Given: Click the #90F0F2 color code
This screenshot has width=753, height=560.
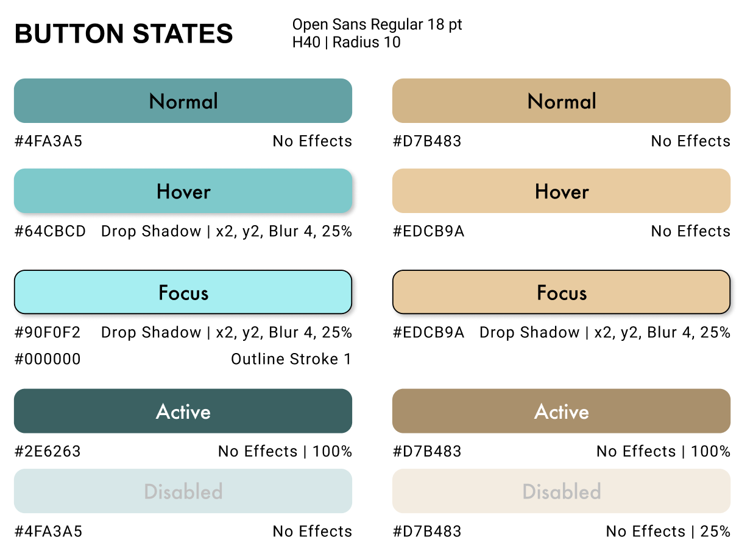Looking at the screenshot, I should point(48,332).
